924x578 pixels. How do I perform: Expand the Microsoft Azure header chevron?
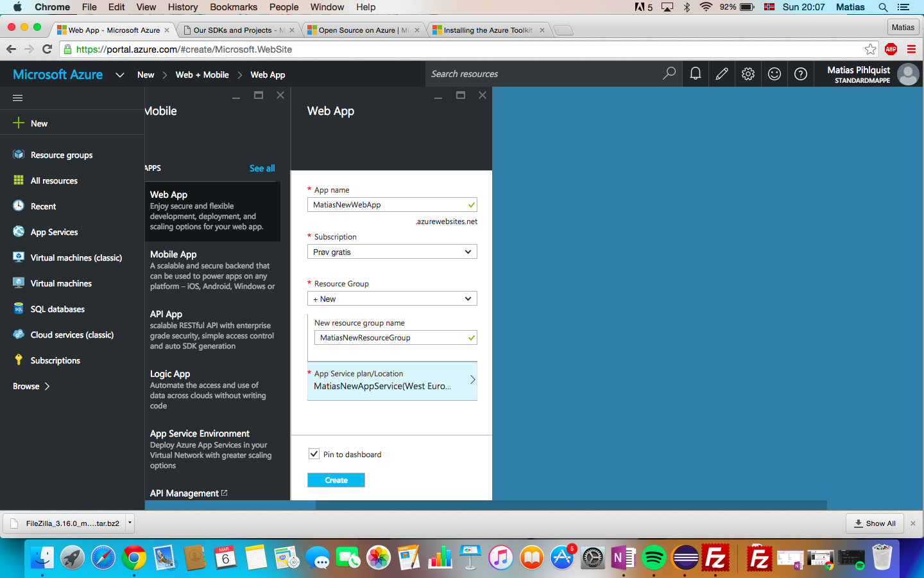click(120, 74)
